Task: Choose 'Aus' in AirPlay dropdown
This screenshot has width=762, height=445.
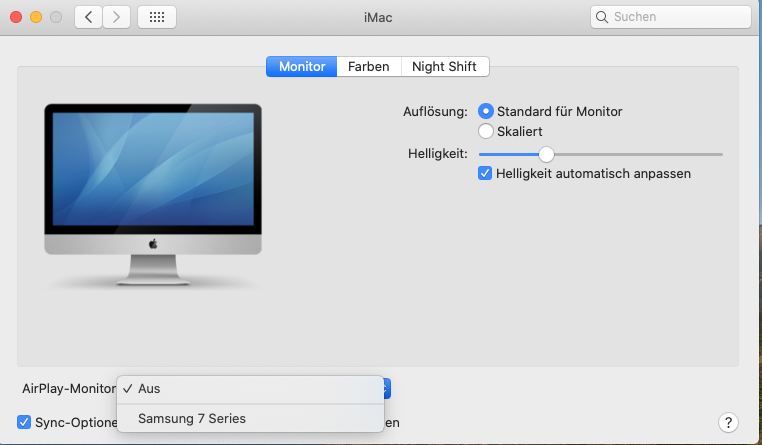Action: (150, 388)
